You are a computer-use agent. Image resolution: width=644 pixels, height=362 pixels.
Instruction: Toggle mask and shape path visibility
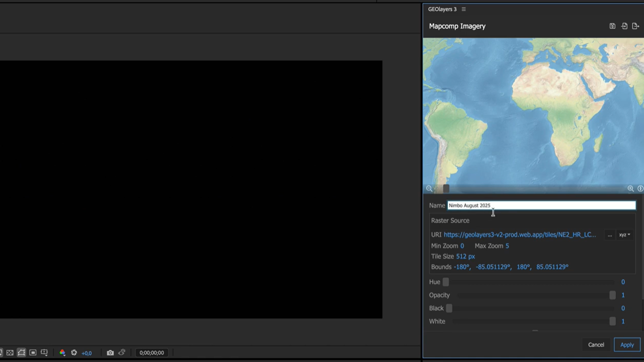[22, 353]
